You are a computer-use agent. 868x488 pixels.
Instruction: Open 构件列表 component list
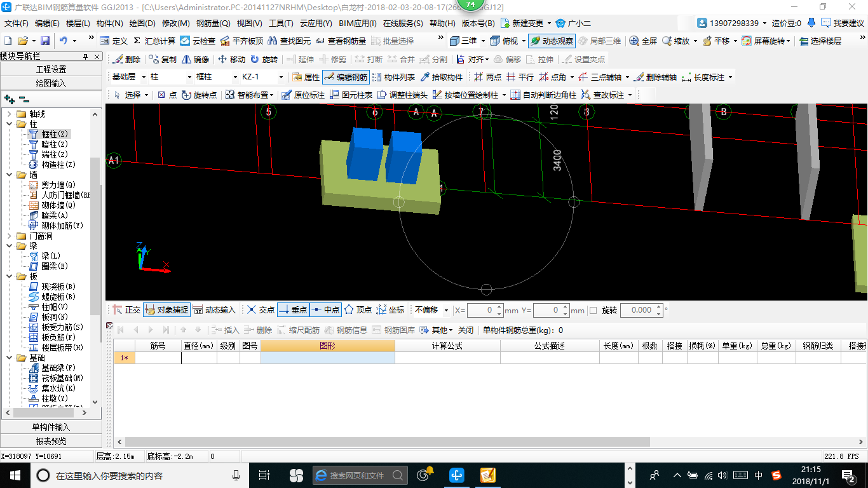[x=393, y=77]
